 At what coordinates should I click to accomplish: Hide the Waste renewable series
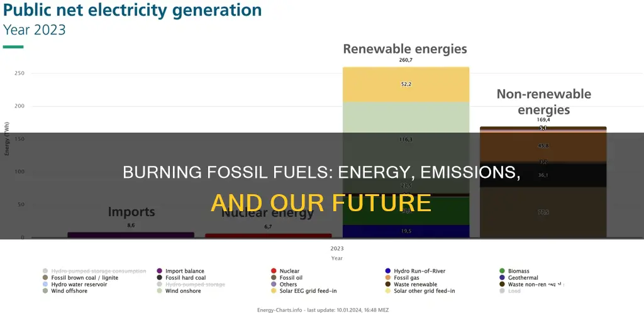click(x=411, y=284)
